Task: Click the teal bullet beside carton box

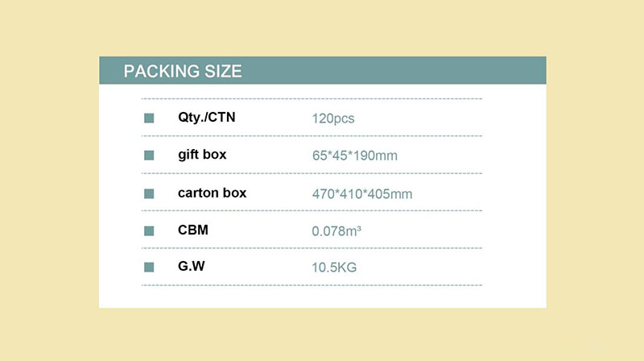Action: (149, 193)
